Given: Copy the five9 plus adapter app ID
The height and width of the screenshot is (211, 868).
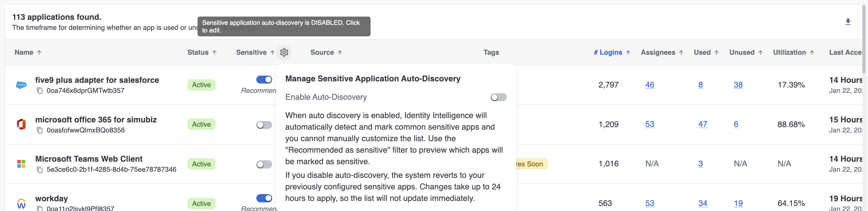Looking at the screenshot, I should (40, 91).
